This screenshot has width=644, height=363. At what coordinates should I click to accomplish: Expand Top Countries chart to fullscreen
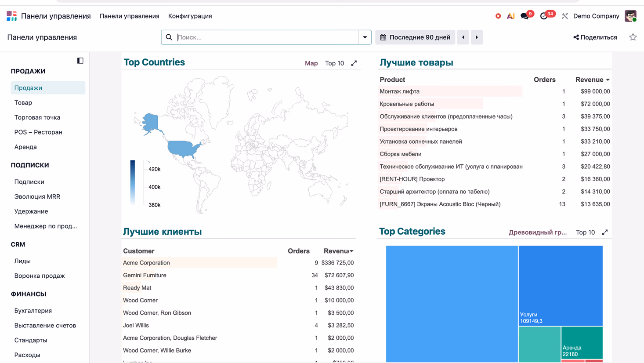pos(354,63)
